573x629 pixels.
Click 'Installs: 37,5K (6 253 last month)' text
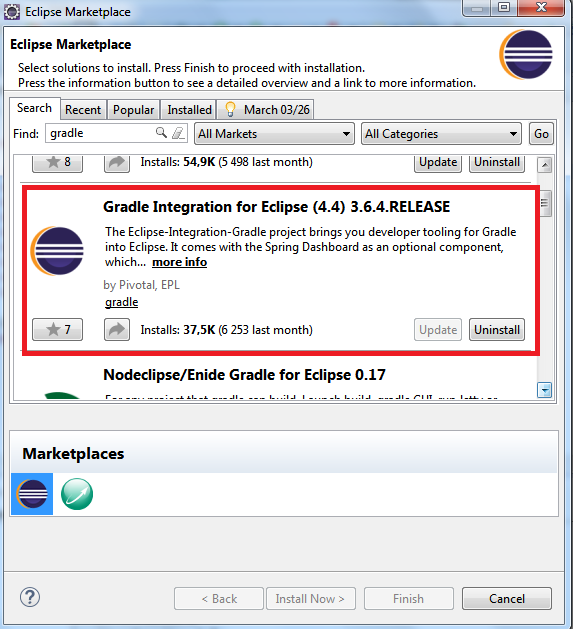(226, 330)
